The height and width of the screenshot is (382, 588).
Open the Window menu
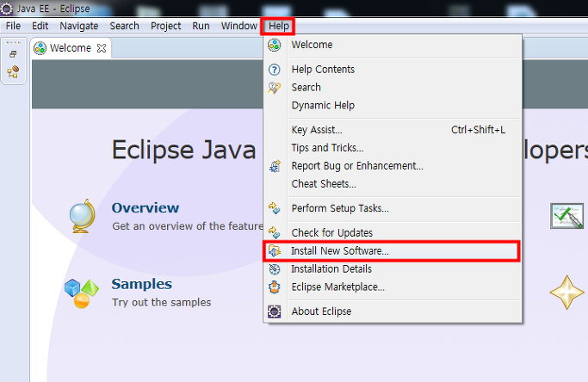tap(238, 26)
